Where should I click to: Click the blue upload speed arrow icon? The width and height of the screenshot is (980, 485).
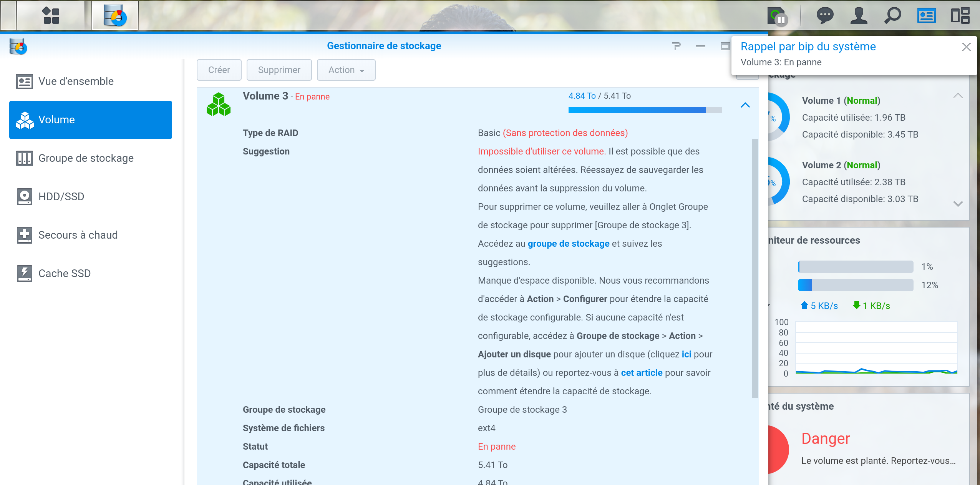click(804, 306)
